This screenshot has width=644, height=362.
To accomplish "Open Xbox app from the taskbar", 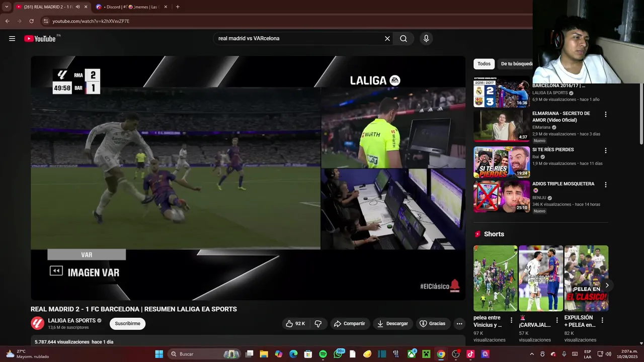I will [x=412, y=354].
